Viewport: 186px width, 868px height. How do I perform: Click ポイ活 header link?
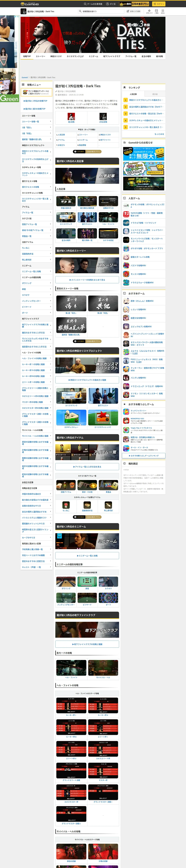click(x=111, y=4)
